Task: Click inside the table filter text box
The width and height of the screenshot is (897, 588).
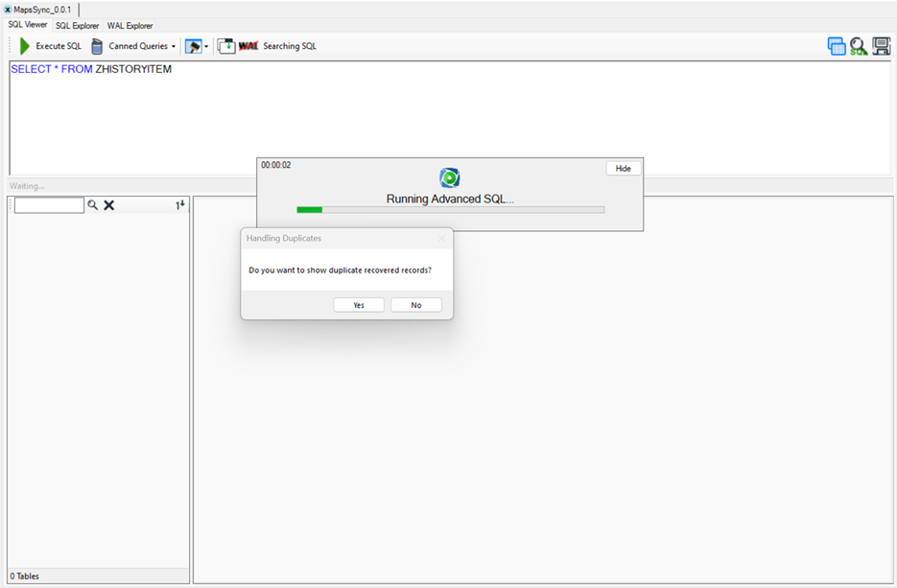Action: [x=49, y=205]
